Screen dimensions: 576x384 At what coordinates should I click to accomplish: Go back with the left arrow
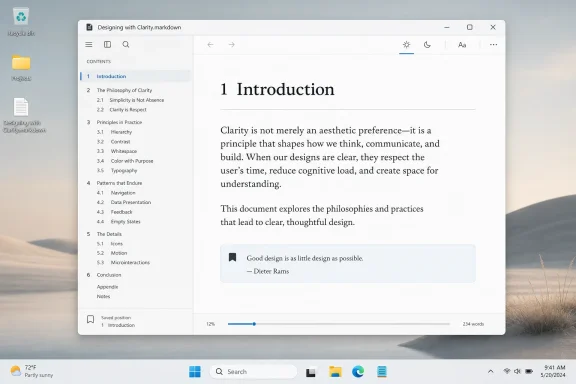point(210,45)
